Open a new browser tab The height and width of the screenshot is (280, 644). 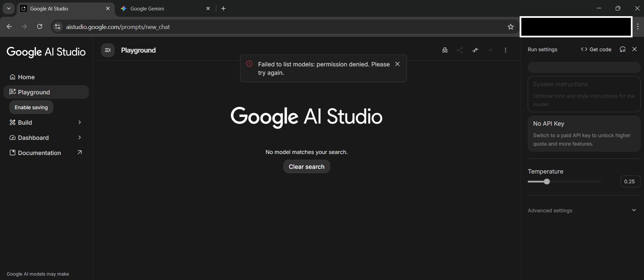coord(223,9)
